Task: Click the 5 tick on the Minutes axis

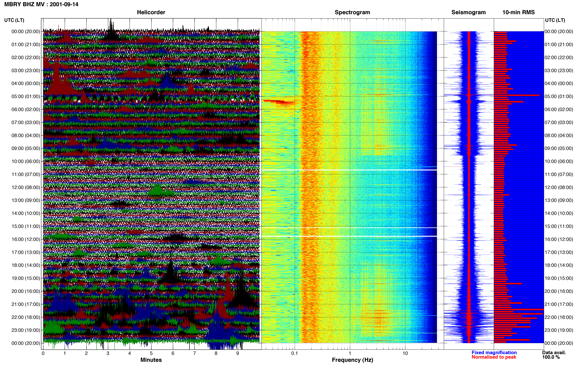Action: 151,353
